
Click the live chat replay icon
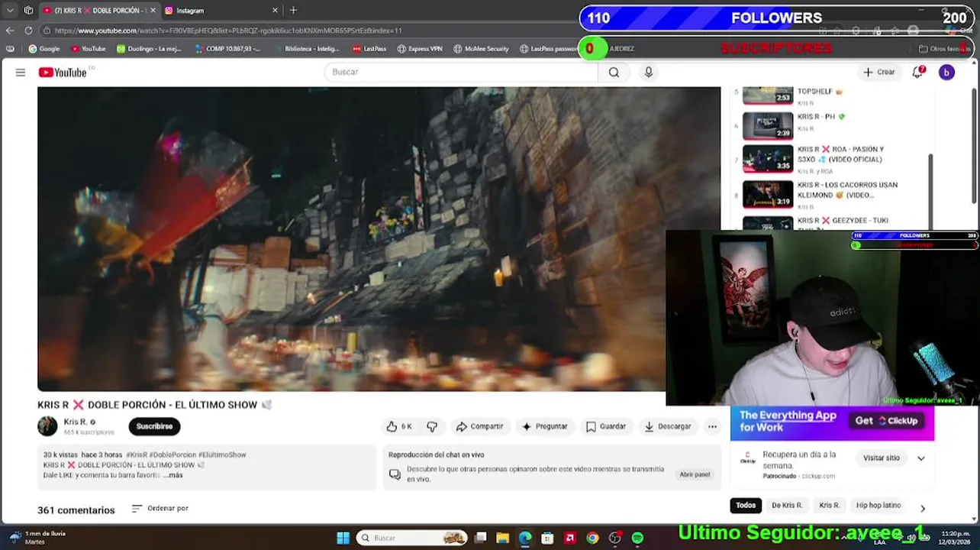click(x=395, y=474)
